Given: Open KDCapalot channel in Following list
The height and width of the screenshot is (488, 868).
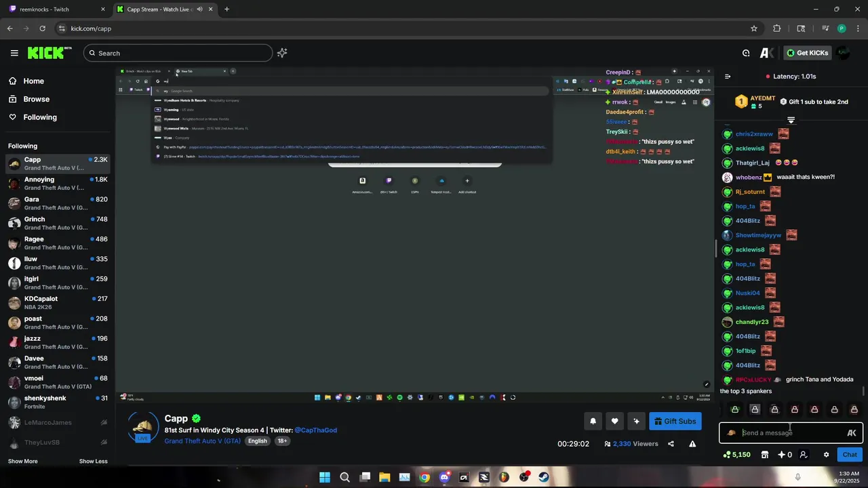Looking at the screenshot, I should (58, 302).
